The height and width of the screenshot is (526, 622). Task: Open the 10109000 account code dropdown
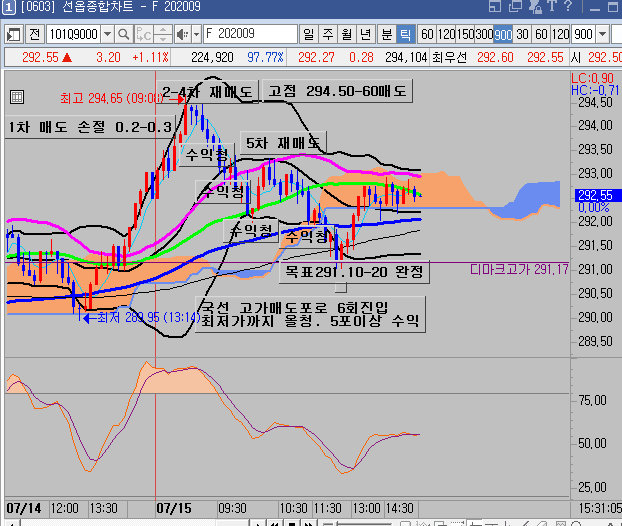click(109, 33)
